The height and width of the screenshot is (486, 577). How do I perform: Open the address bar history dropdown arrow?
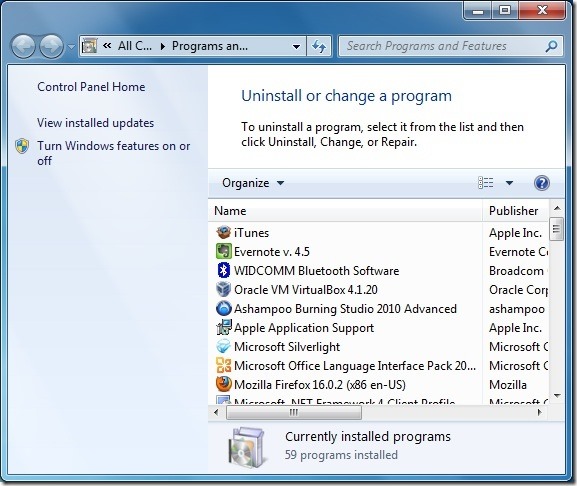(x=296, y=47)
